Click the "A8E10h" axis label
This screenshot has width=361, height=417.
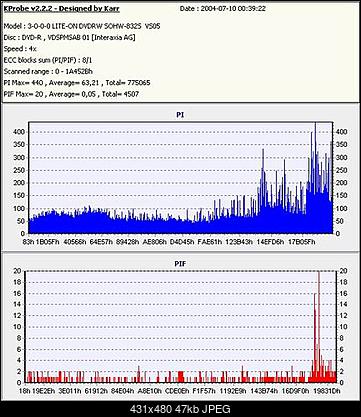(x=150, y=390)
